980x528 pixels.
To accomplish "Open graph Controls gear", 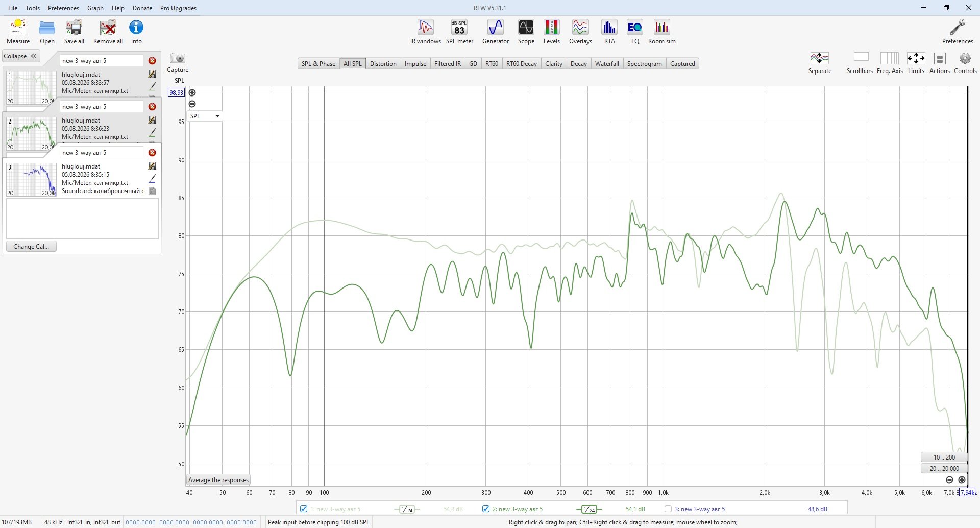I will click(x=965, y=63).
